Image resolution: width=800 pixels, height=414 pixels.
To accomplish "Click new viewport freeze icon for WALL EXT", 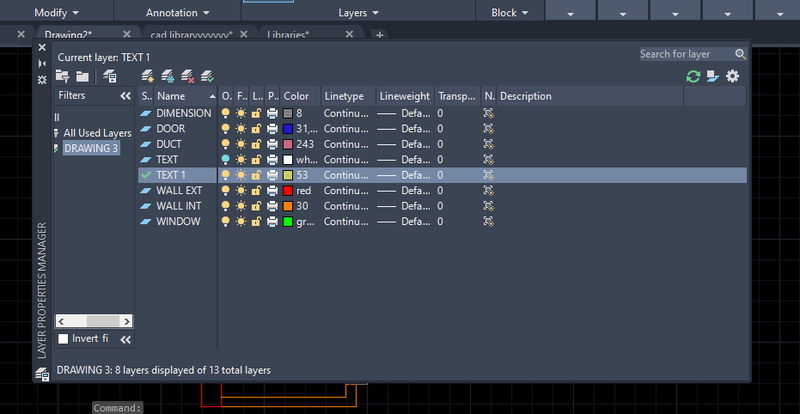I will (x=489, y=191).
